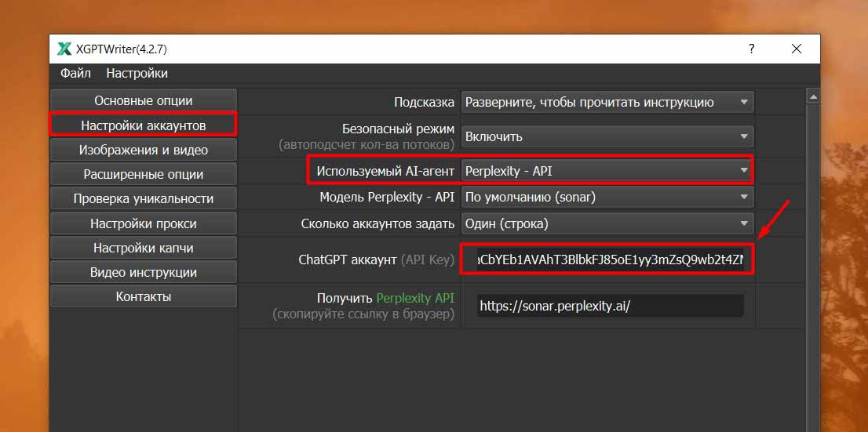Open the Безопасный режим dropdown
868x432 pixels.
607,136
